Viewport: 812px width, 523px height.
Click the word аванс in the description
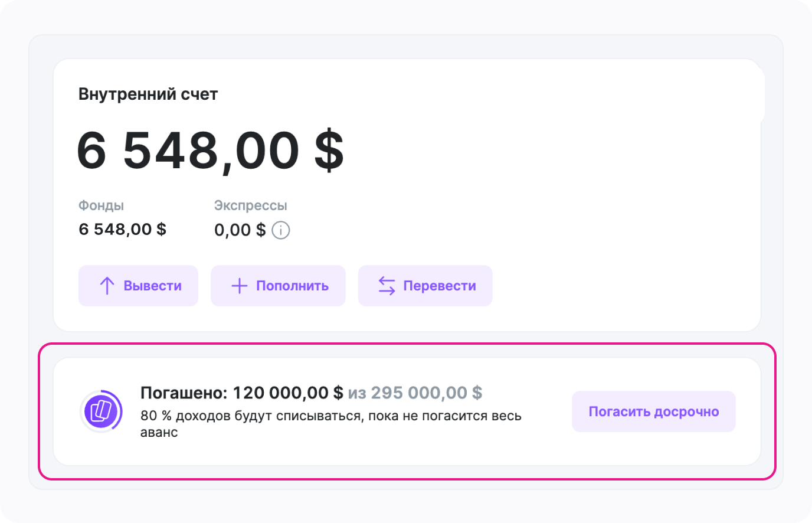pyautogui.click(x=159, y=432)
